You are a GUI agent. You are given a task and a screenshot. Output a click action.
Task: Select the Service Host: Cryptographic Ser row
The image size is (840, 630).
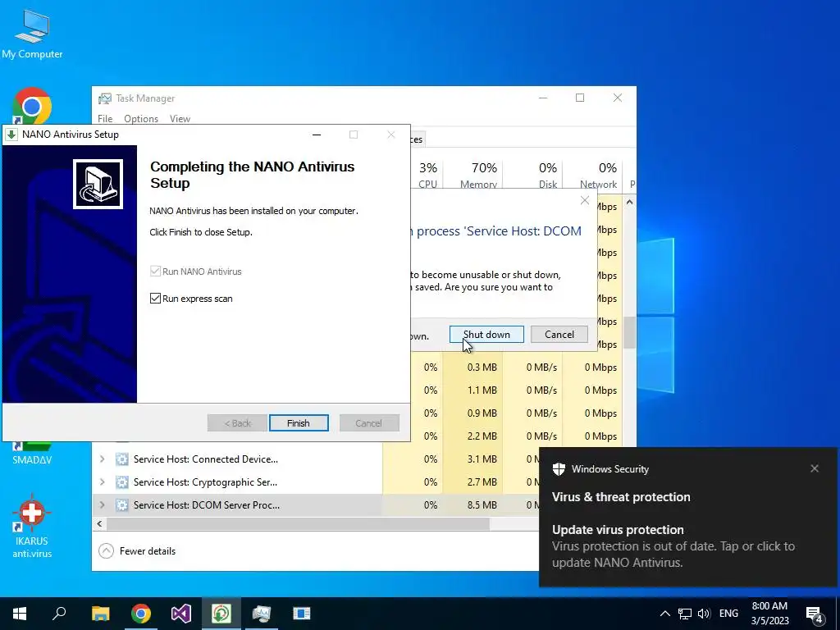click(316, 482)
